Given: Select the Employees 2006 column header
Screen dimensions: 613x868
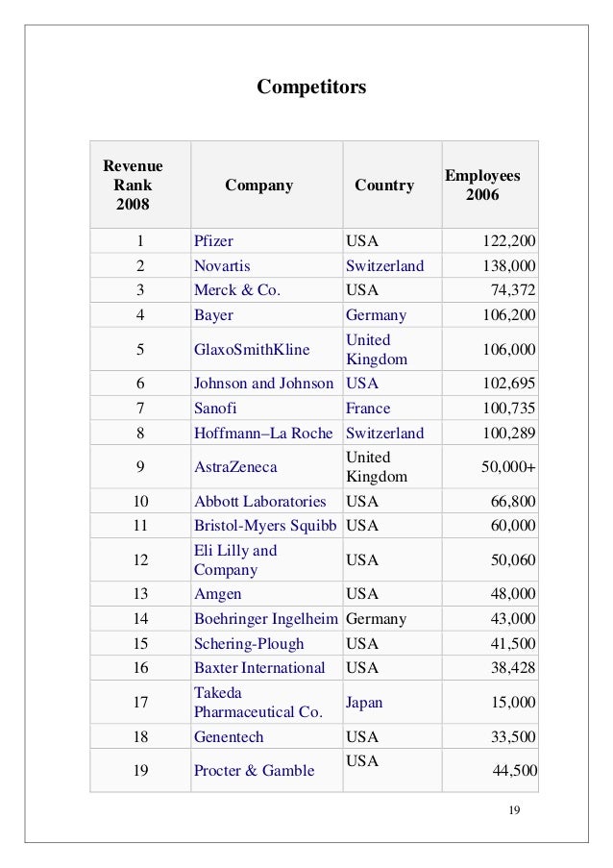Looking at the screenshot, I should point(482,185).
